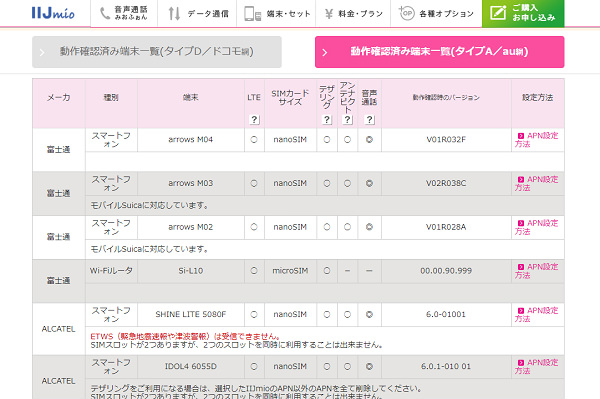Click the 端末・セット device icon

click(253, 13)
